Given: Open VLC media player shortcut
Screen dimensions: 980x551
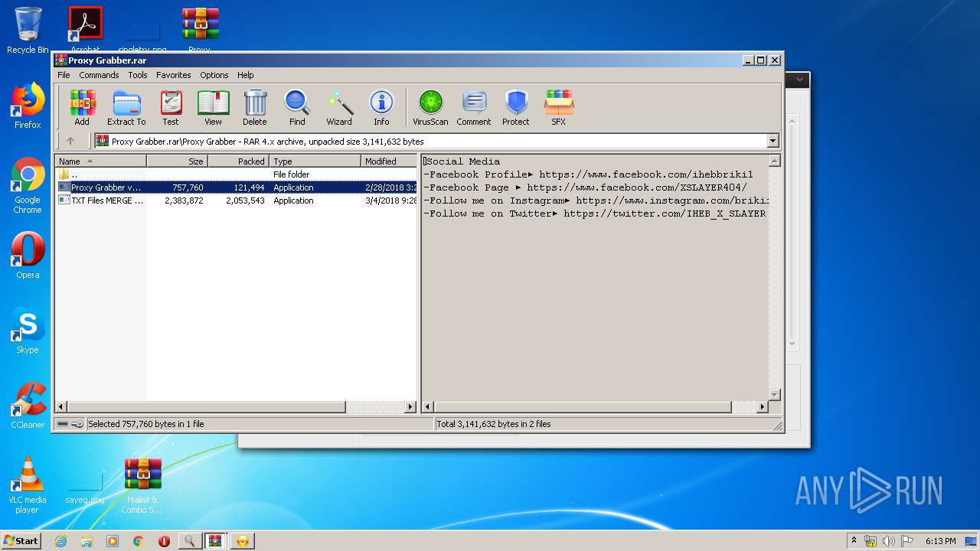Looking at the screenshot, I should click(28, 485).
